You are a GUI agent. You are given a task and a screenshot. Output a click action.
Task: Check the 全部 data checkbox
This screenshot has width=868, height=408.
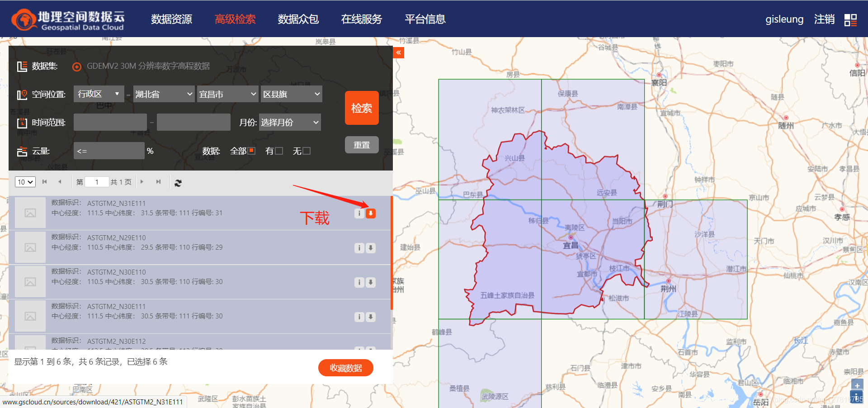click(x=252, y=151)
